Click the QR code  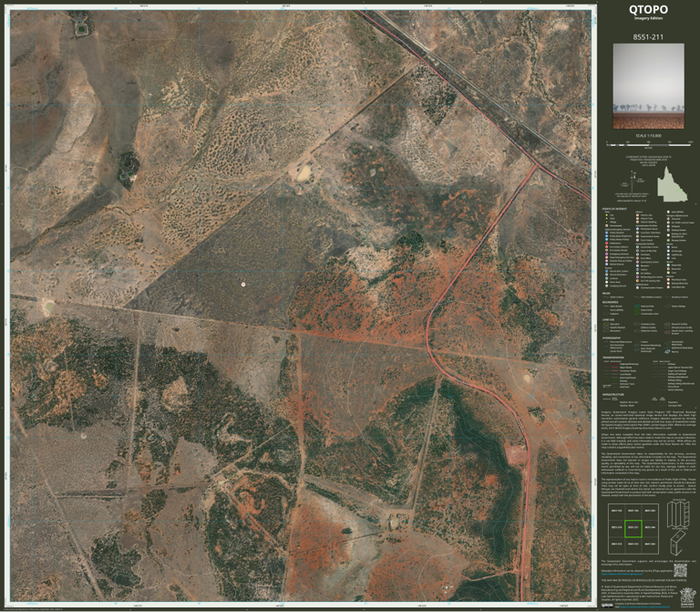click(680, 570)
